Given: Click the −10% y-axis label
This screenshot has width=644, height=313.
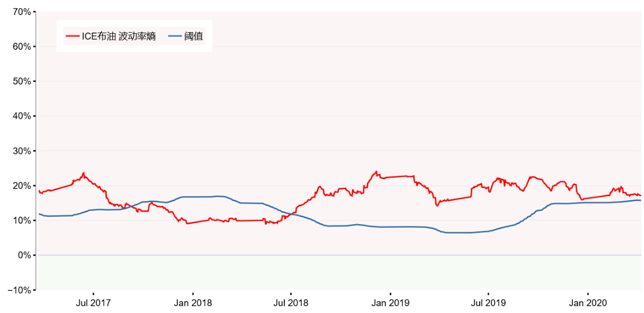Looking at the screenshot, I should pos(19,290).
